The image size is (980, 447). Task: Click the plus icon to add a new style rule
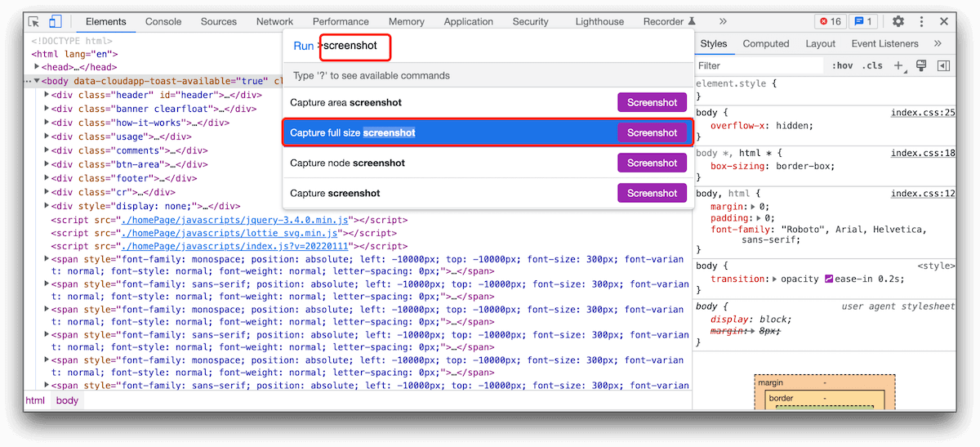(x=898, y=65)
